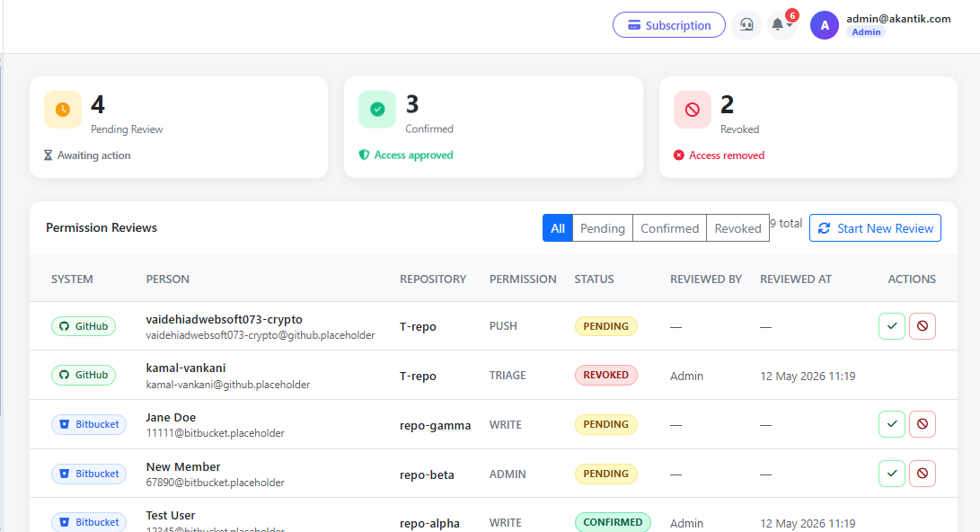Screen dimensions: 980x532
Task: Revoke access for vaidehiadwebsoft073-crypto
Action: click(923, 326)
